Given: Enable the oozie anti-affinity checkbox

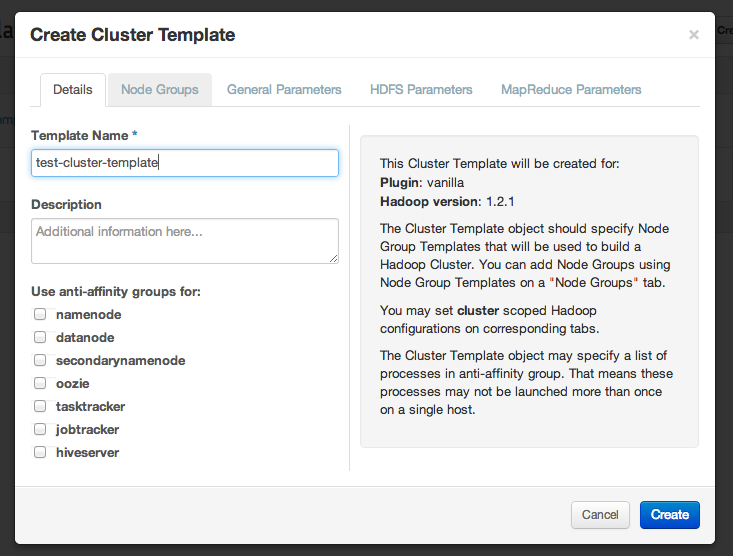Looking at the screenshot, I should 40,383.
